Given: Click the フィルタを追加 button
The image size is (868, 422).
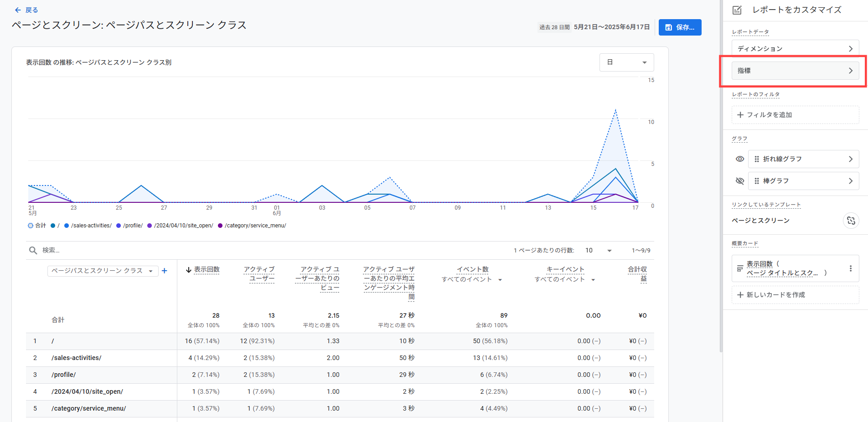Looking at the screenshot, I should pyautogui.click(x=796, y=115).
